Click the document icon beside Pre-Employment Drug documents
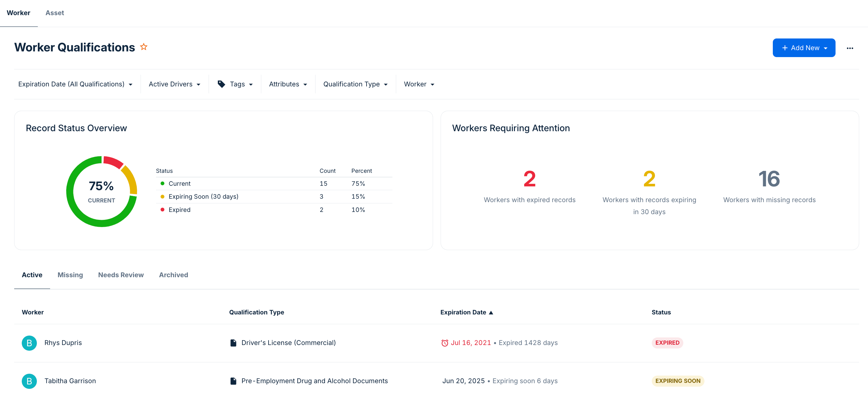Screen dimensions: 868x398 click(x=233, y=381)
